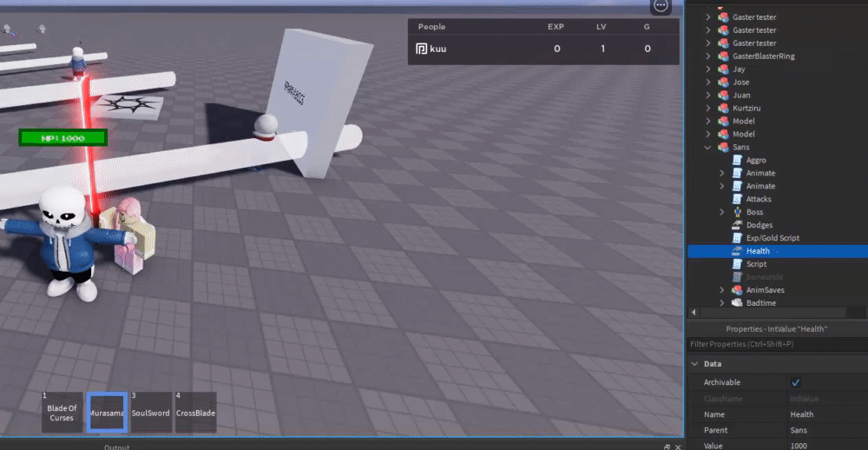The width and height of the screenshot is (868, 450).
Task: Click the disabled bonecircle script icon
Action: point(737,276)
